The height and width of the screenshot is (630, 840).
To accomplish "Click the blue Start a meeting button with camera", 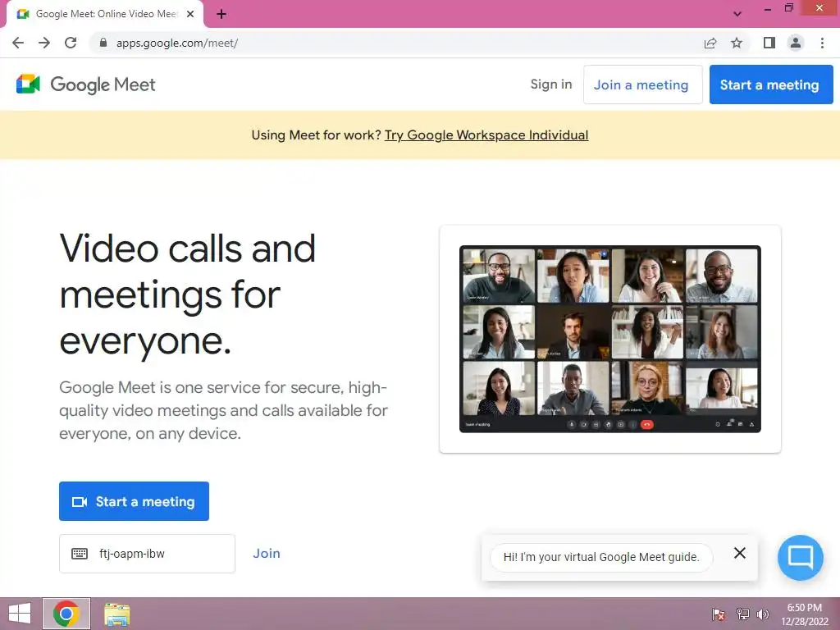I will click(134, 501).
